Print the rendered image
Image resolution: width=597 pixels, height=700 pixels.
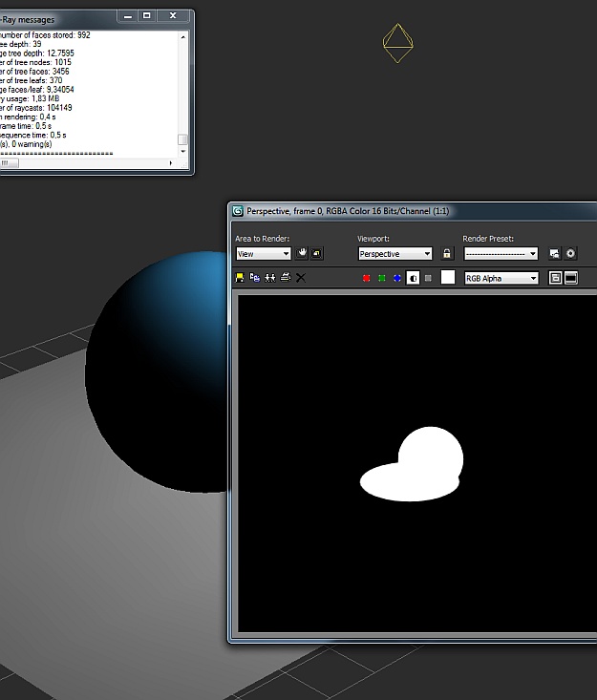286,278
